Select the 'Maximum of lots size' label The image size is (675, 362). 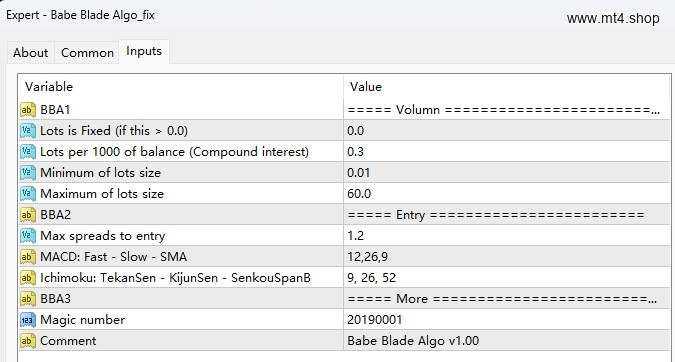coord(102,194)
